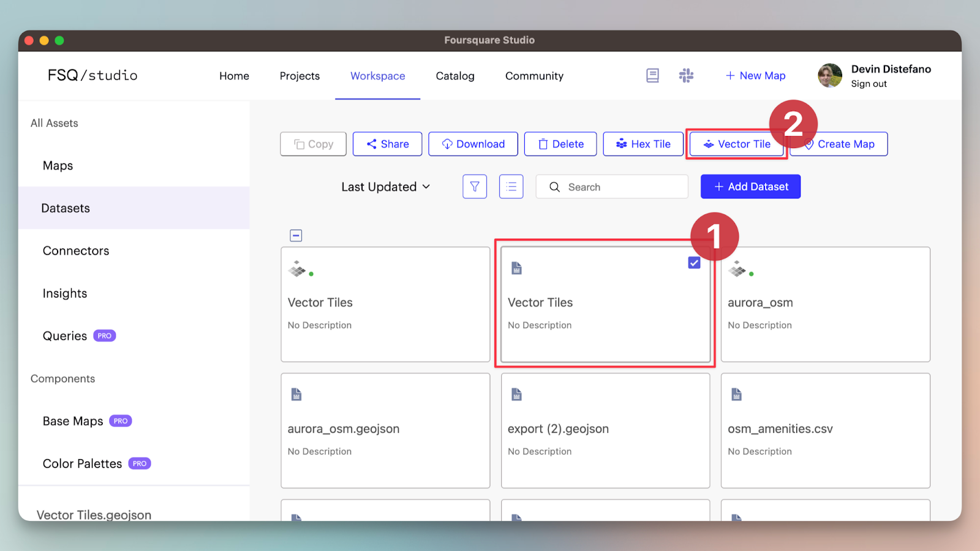Click the aurora_osm.geojson dataset title
The height and width of the screenshot is (551, 980).
coord(343,429)
